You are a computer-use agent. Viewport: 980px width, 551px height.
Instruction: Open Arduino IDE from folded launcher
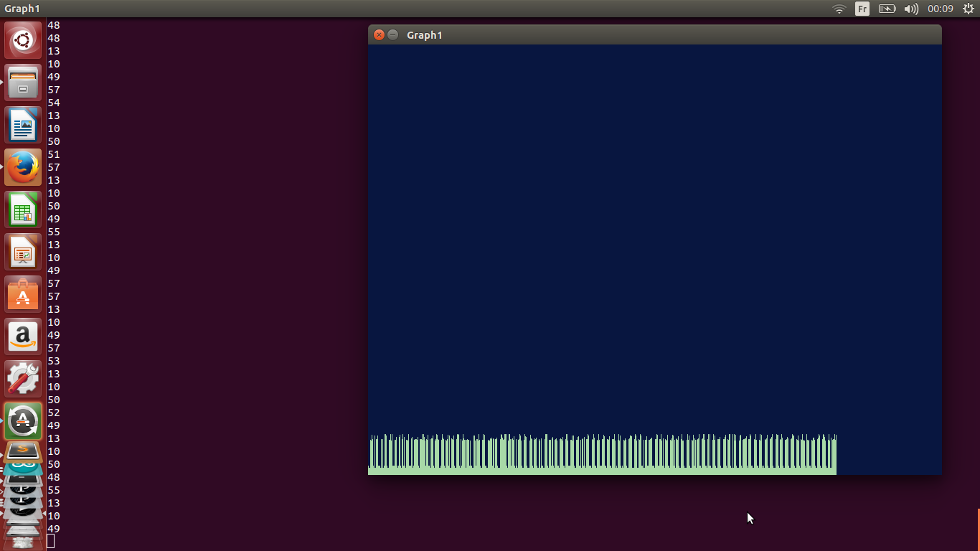[x=23, y=468]
